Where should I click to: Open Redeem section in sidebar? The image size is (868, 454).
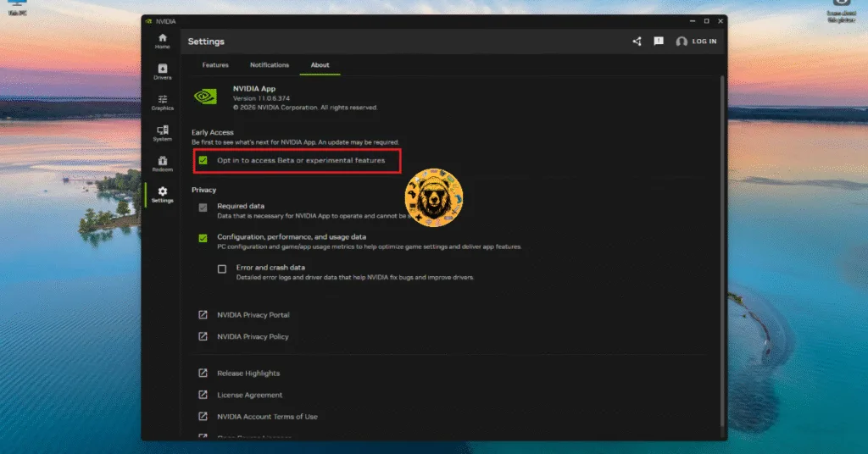(x=162, y=164)
